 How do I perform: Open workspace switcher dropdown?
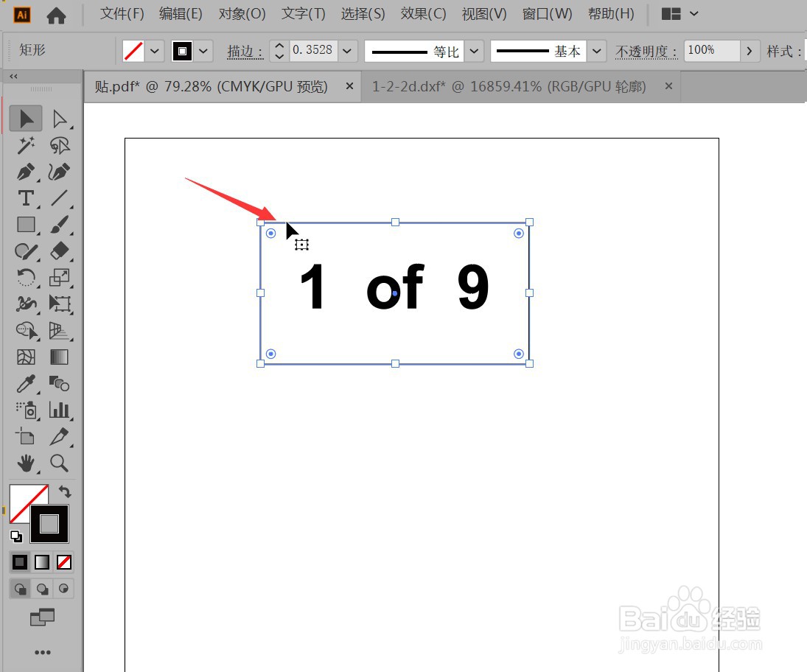pos(694,14)
